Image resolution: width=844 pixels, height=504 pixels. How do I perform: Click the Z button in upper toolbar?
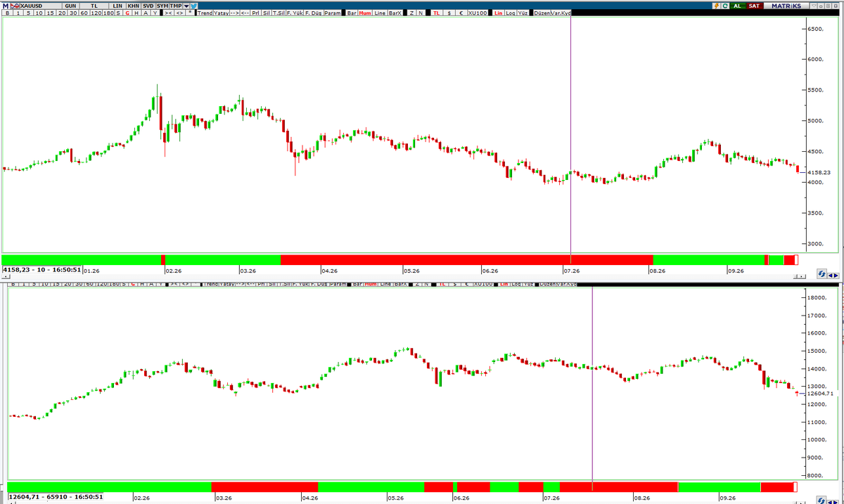tap(411, 13)
